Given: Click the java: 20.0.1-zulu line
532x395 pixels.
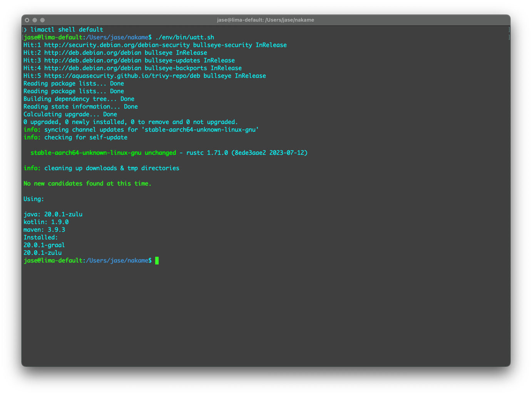Looking at the screenshot, I should pyautogui.click(x=53, y=214).
